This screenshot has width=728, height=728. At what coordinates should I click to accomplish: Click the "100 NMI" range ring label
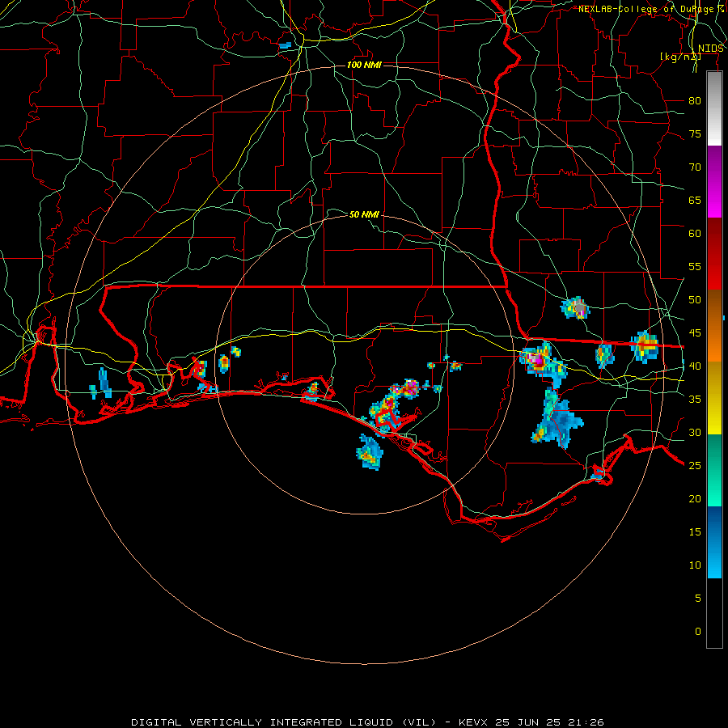point(364,65)
